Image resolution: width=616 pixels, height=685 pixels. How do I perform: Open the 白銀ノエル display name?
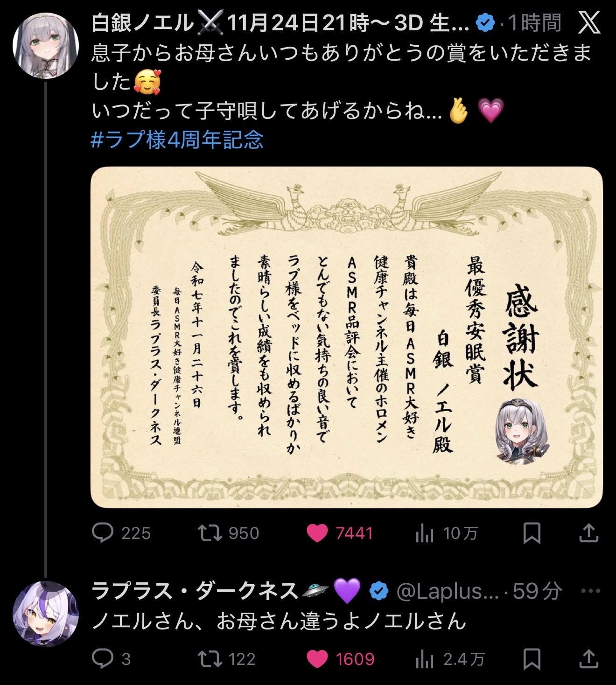pos(142,22)
